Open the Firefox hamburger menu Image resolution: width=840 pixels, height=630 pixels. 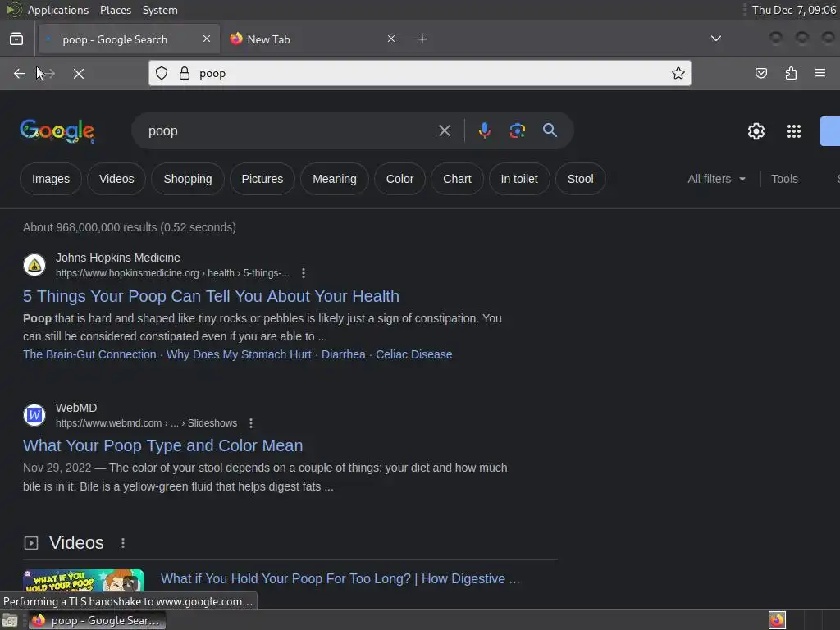(x=820, y=73)
